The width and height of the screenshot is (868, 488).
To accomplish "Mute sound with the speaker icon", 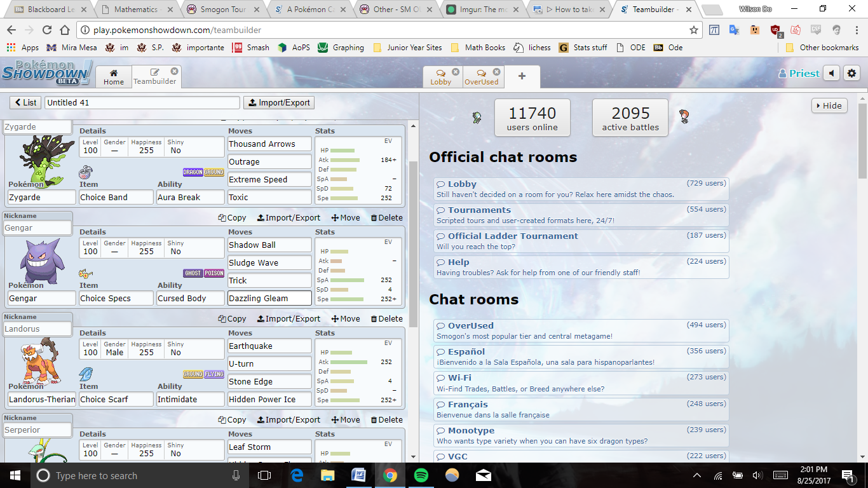I will [x=831, y=74].
